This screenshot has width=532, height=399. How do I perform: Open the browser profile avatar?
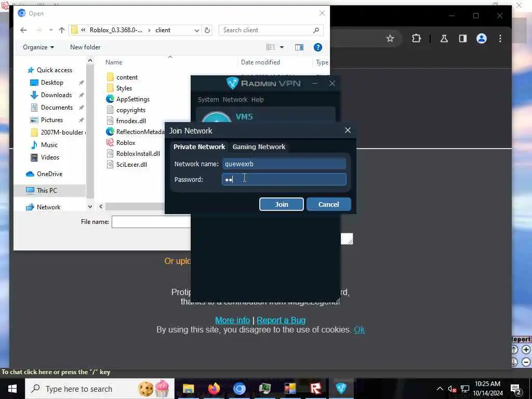[x=482, y=38]
